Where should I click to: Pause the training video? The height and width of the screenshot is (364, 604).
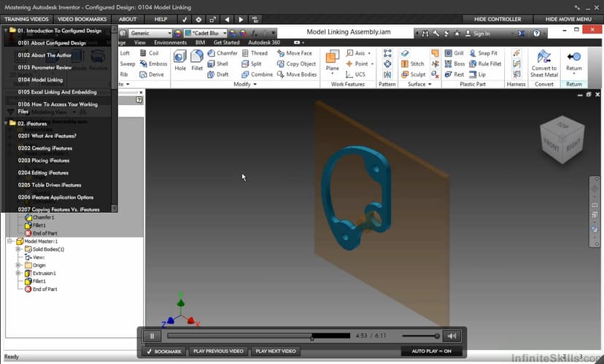tap(152, 336)
